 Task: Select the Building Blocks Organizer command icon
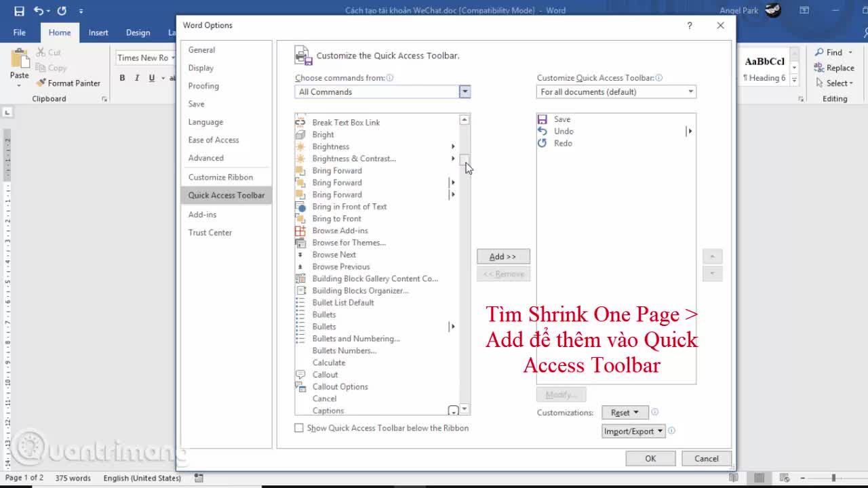300,291
